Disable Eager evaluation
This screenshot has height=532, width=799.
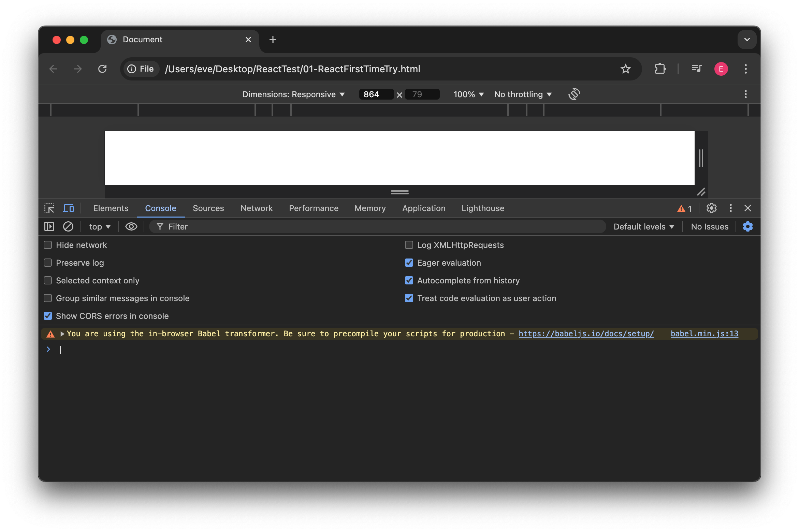(409, 263)
